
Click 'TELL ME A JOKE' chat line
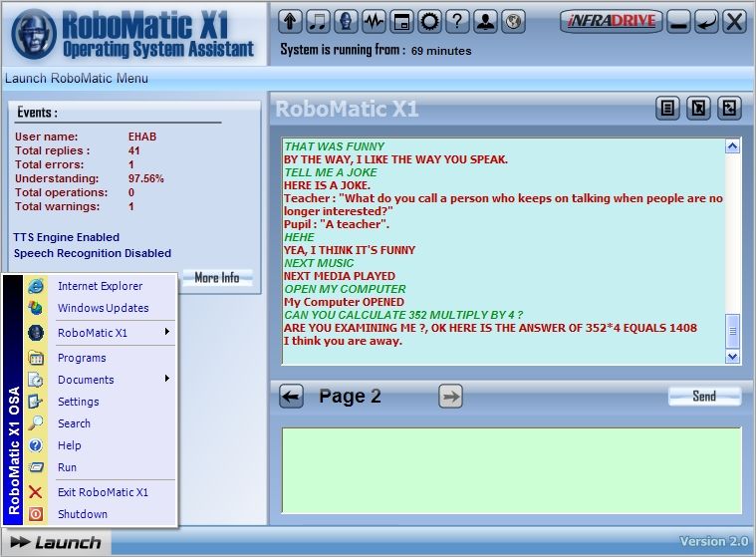331,172
